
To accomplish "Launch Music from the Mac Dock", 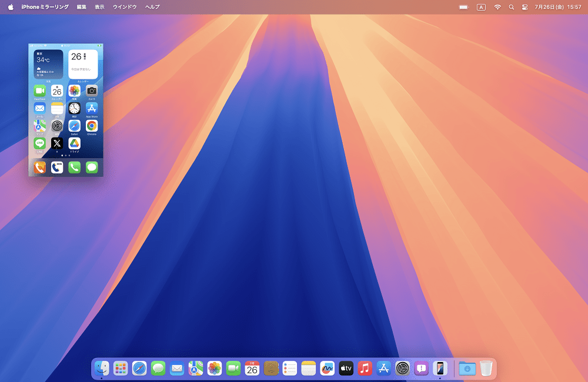I will point(365,368).
